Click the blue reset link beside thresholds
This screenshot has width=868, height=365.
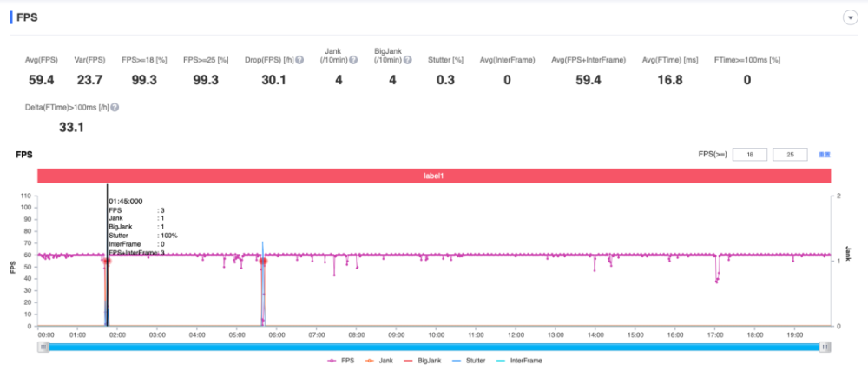pyautogui.click(x=825, y=155)
